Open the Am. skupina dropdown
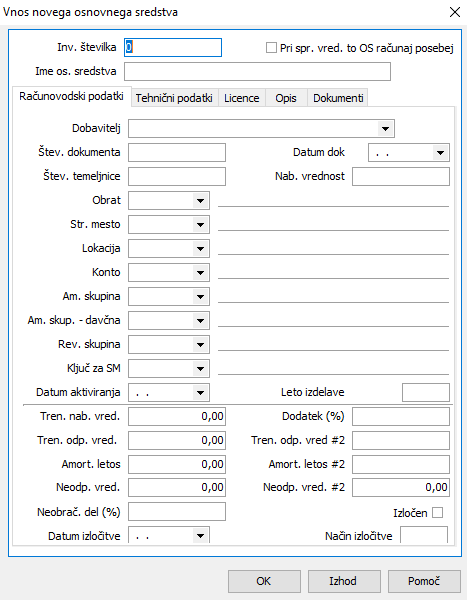Viewport: 467px width, 600px height. (x=200, y=297)
